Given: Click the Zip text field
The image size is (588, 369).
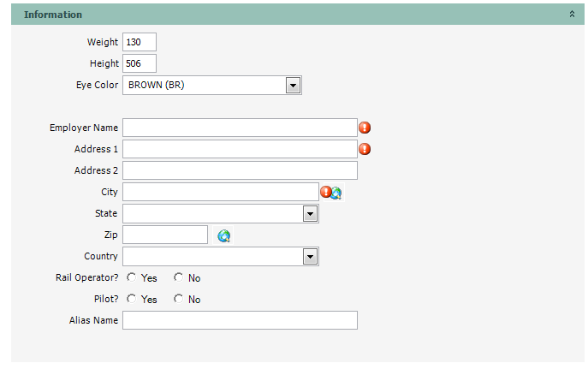Looking at the screenshot, I should coord(165,235).
